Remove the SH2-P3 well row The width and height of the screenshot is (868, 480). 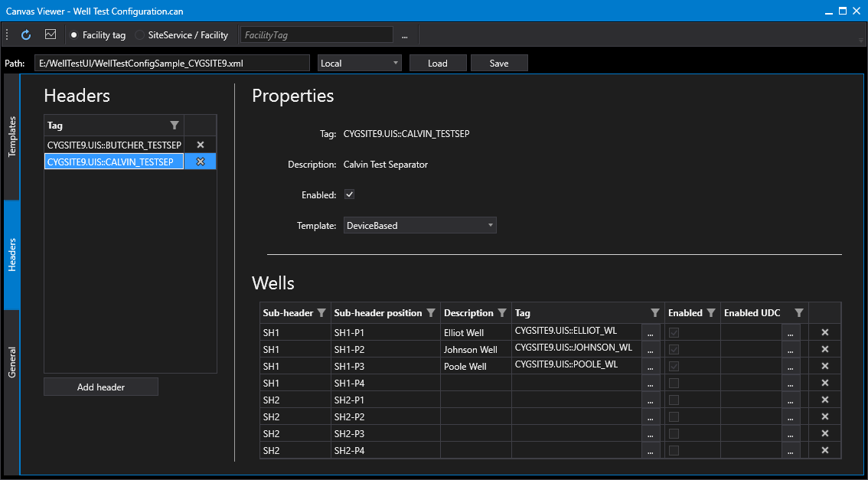point(825,433)
